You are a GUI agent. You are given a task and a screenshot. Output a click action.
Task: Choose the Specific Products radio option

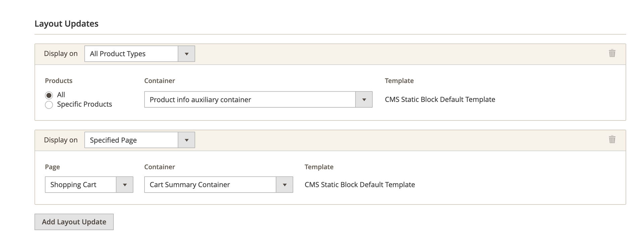point(49,105)
